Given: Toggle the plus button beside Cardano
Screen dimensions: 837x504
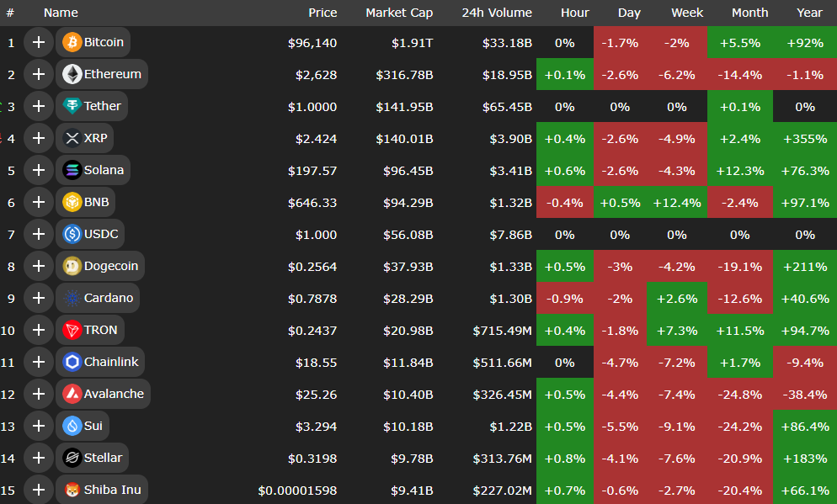Looking at the screenshot, I should tap(38, 298).
